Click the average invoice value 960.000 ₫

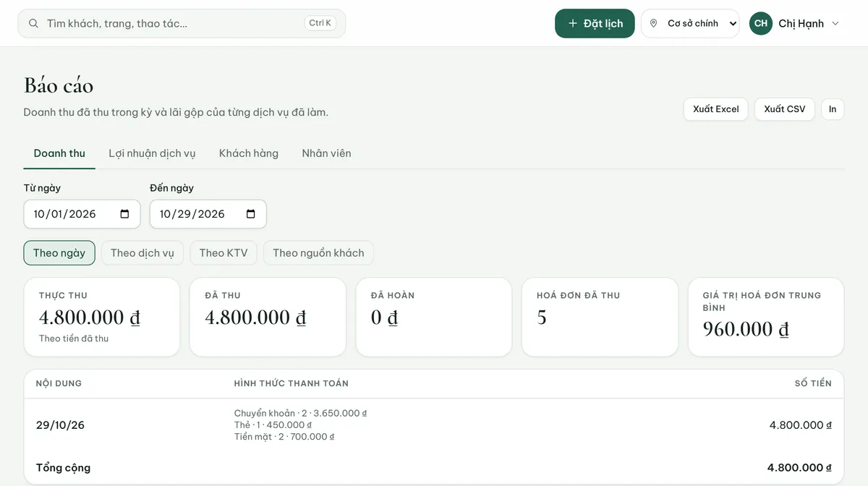746,329
